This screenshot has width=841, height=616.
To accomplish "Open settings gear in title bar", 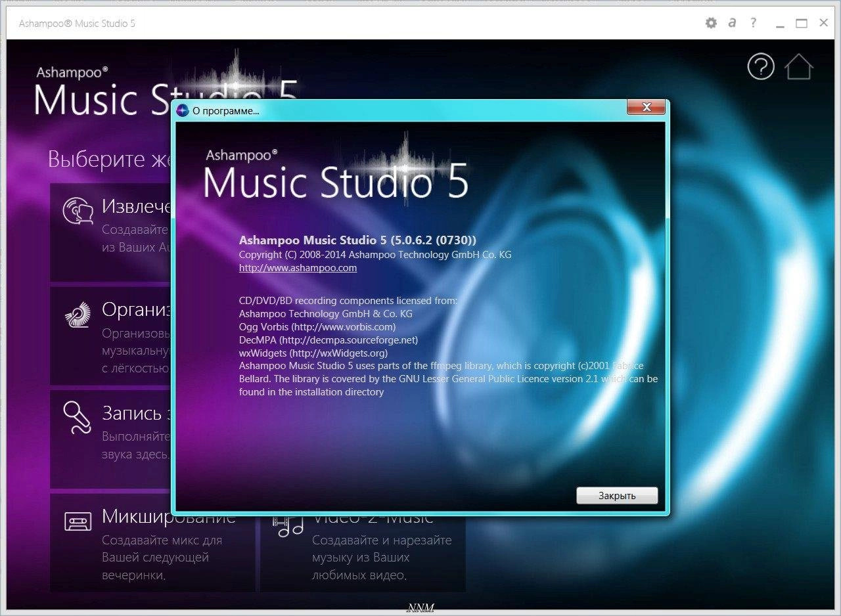I will click(711, 23).
